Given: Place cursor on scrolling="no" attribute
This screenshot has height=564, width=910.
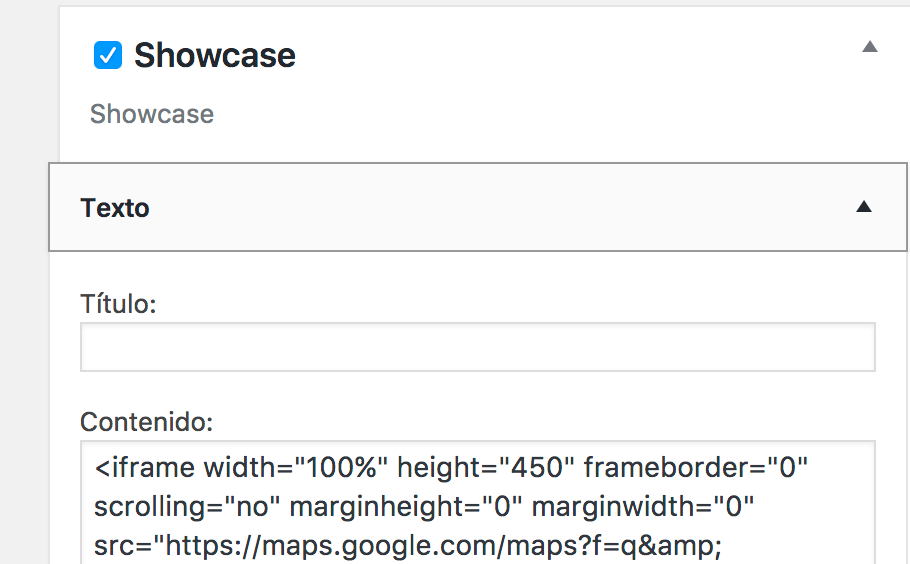Looking at the screenshot, I should click(187, 507).
